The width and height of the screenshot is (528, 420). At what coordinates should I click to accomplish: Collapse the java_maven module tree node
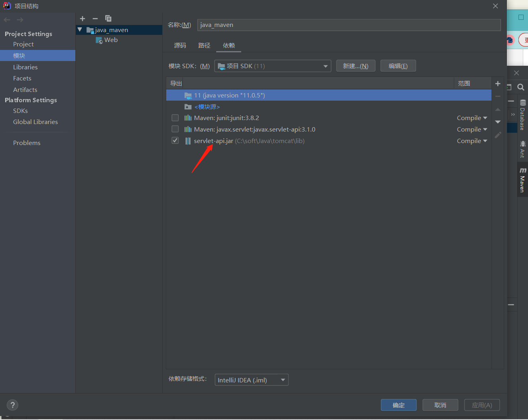click(x=80, y=30)
